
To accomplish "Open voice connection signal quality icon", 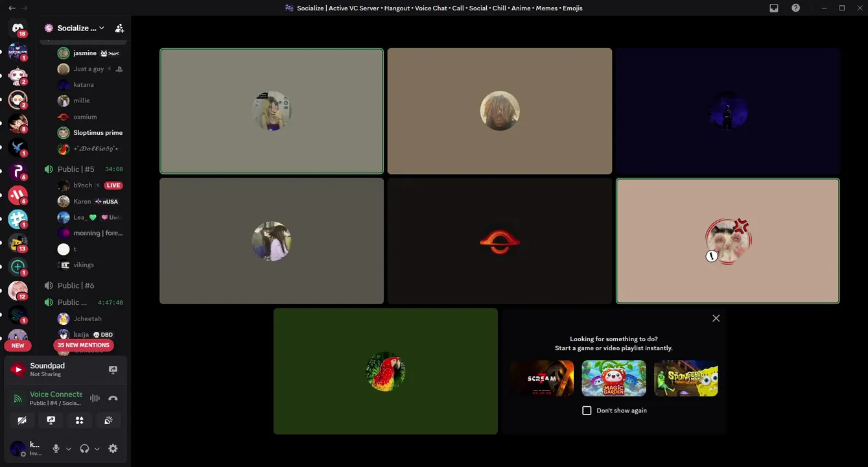I will (18, 398).
